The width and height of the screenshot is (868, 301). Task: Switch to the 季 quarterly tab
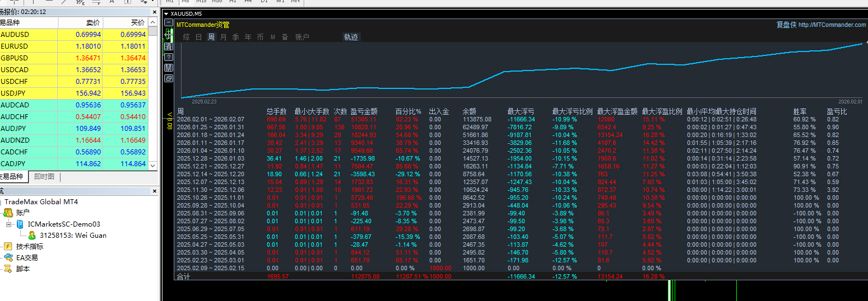click(235, 37)
